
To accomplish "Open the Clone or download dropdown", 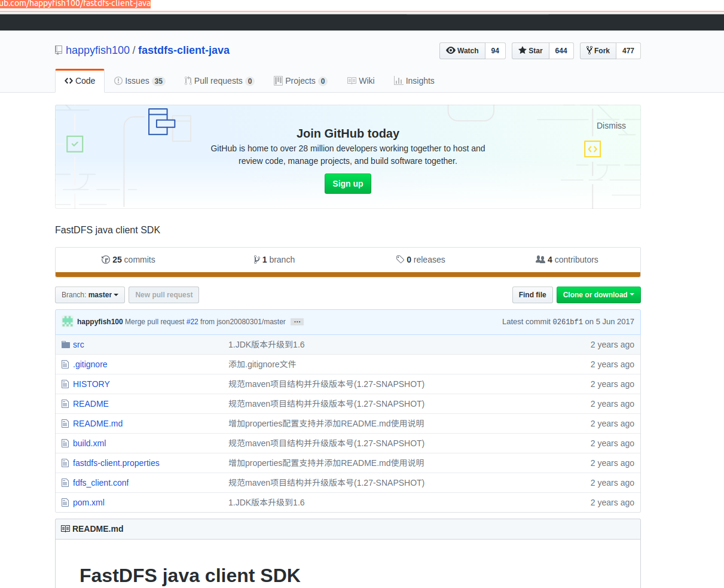I will [x=598, y=295].
